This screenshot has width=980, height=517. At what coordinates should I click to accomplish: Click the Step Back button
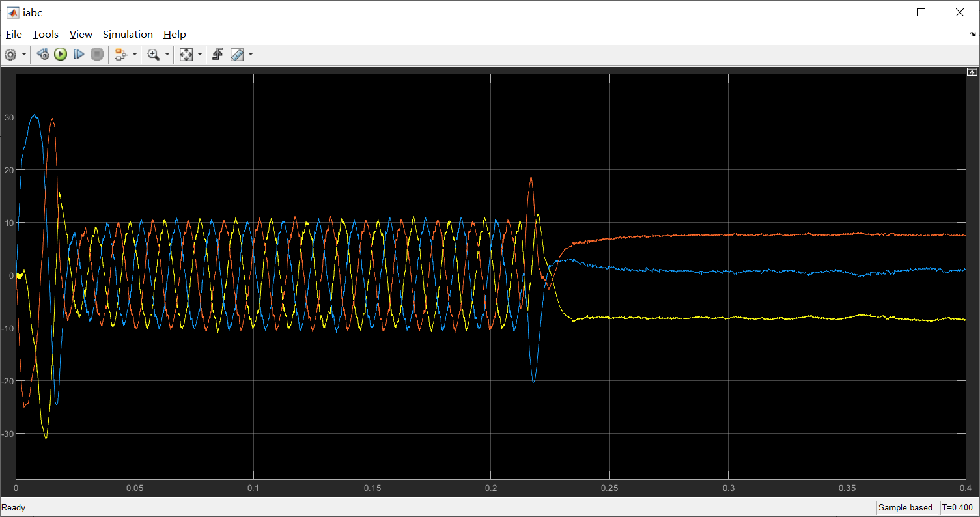click(x=42, y=55)
